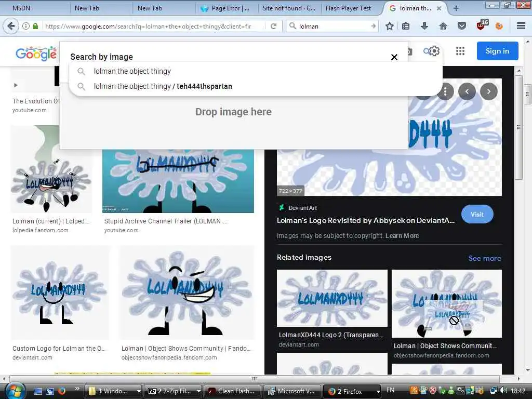Click the search bar go arrow
532x399 pixels.
[x=373, y=26]
